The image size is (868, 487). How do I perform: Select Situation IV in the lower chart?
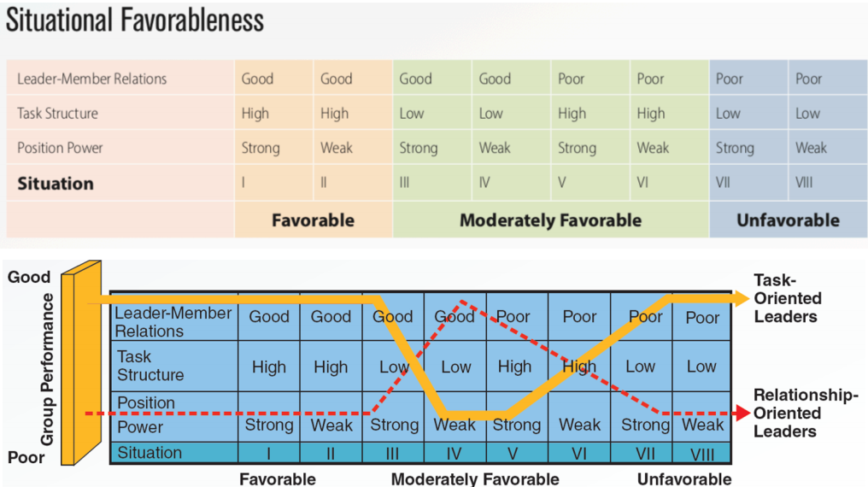(455, 453)
